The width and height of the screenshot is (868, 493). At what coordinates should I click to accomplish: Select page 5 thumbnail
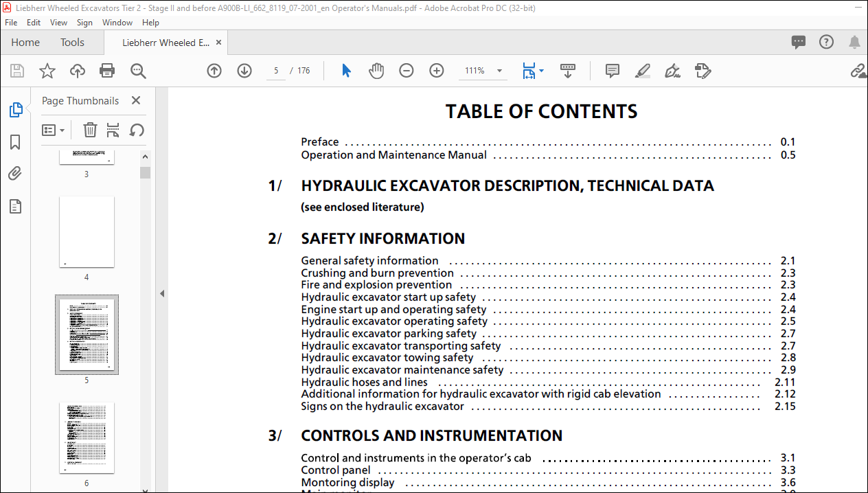(87, 335)
